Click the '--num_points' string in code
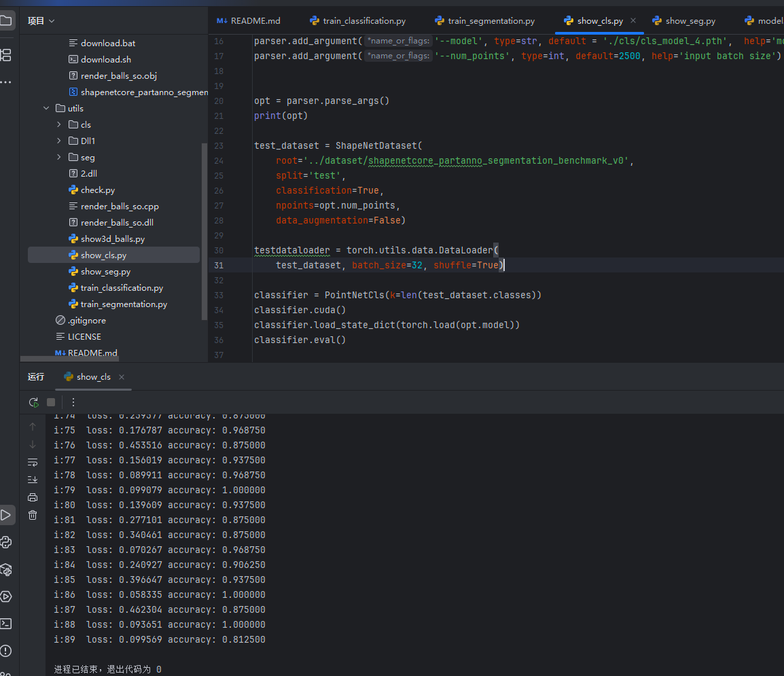The width and height of the screenshot is (784, 676). click(x=471, y=56)
